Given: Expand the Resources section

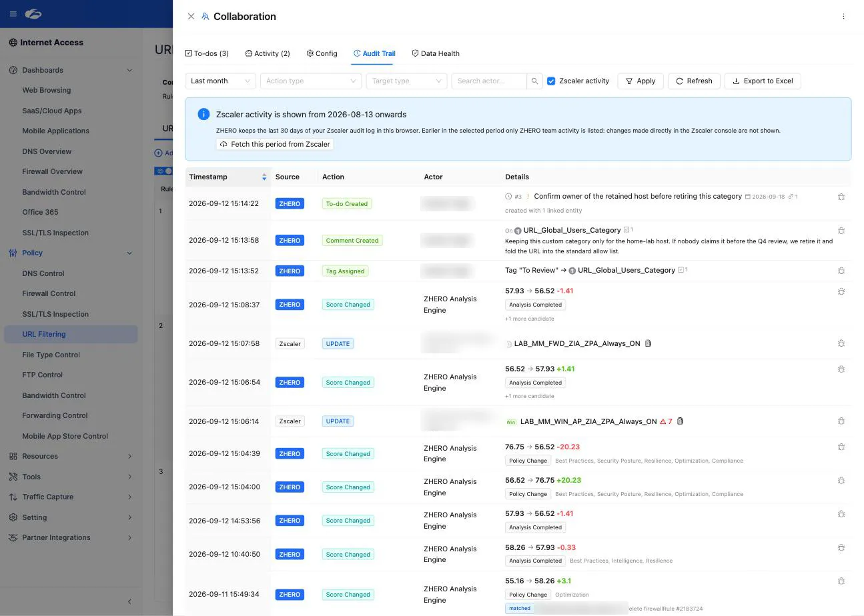Looking at the screenshot, I should [x=129, y=456].
